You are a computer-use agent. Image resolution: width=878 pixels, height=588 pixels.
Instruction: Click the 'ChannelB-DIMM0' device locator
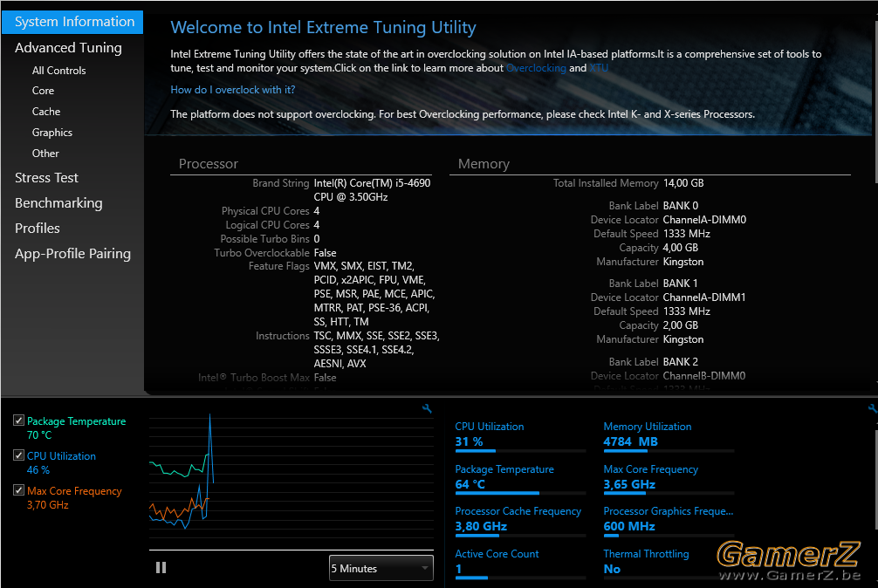click(704, 376)
